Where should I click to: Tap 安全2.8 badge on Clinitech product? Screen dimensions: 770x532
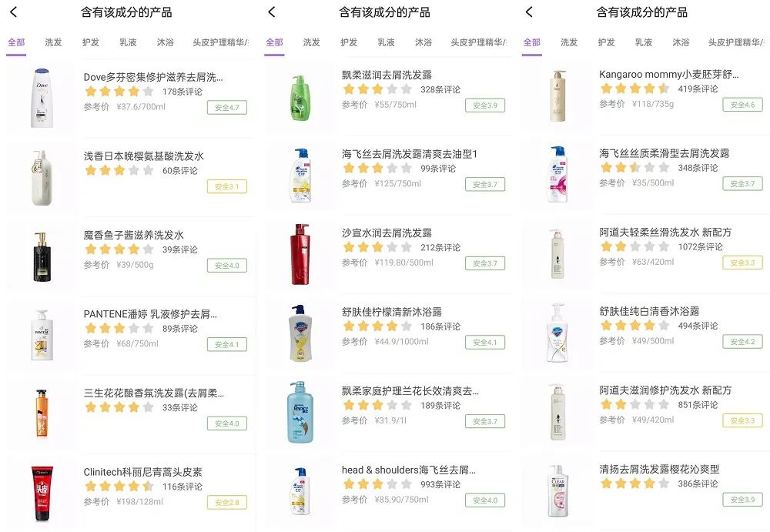(227, 503)
